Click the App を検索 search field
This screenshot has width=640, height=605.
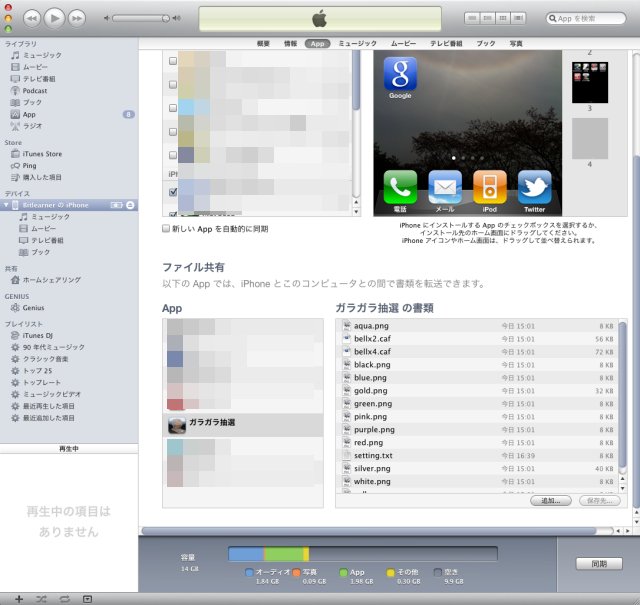click(x=590, y=18)
